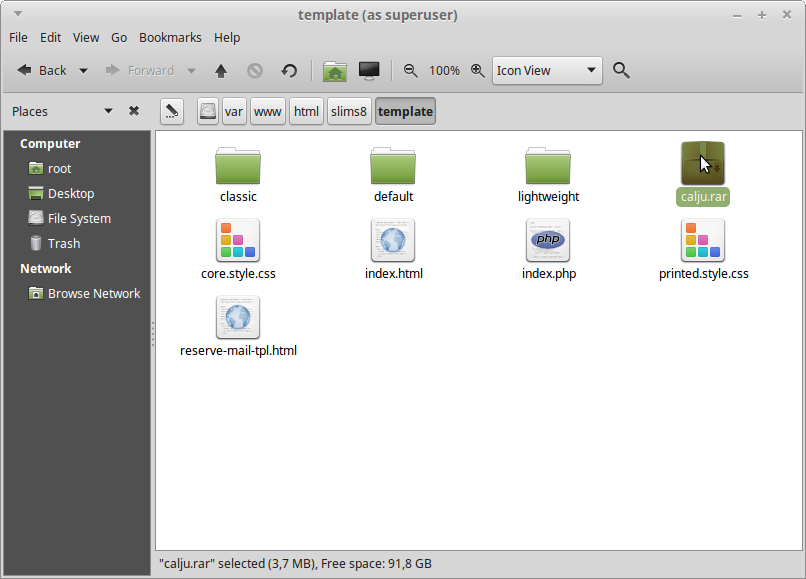Click the Computer section header in sidebar
806x579 pixels.
tap(50, 143)
